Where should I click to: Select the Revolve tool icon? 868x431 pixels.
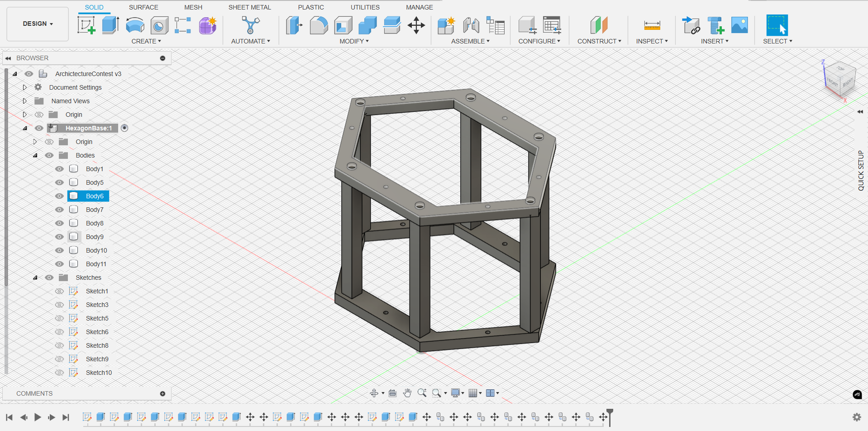[x=135, y=25]
